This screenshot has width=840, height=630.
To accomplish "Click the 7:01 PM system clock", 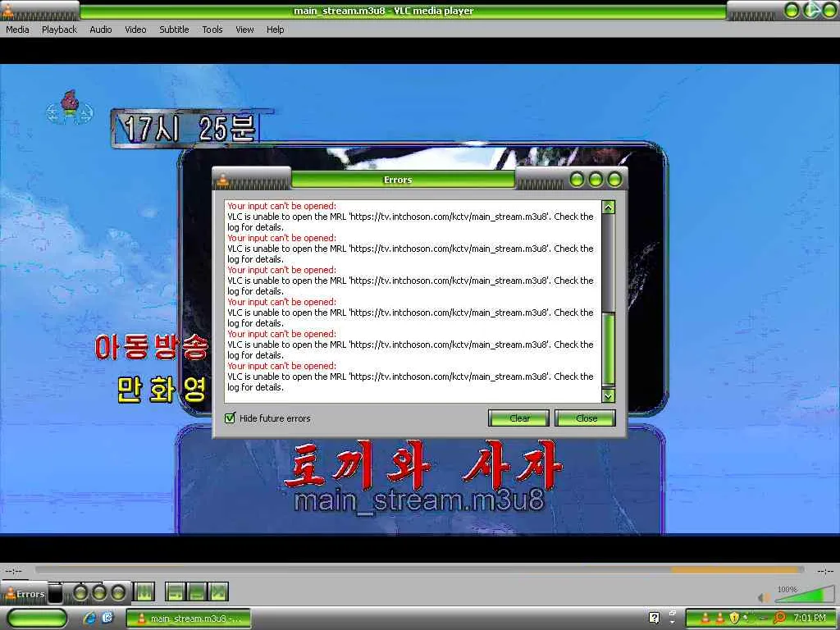I will [x=809, y=618].
